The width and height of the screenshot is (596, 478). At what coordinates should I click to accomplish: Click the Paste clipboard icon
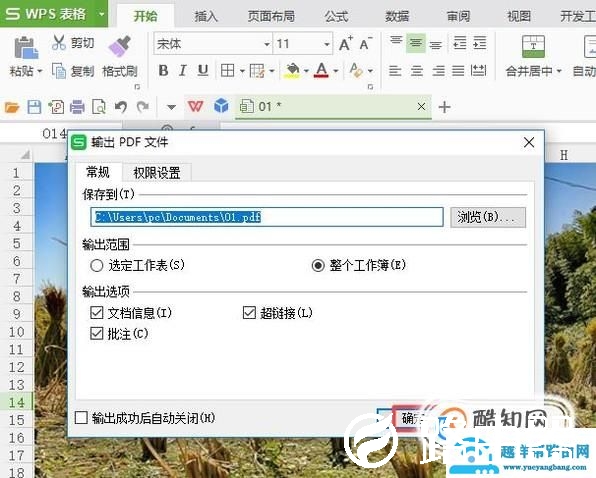pos(26,47)
